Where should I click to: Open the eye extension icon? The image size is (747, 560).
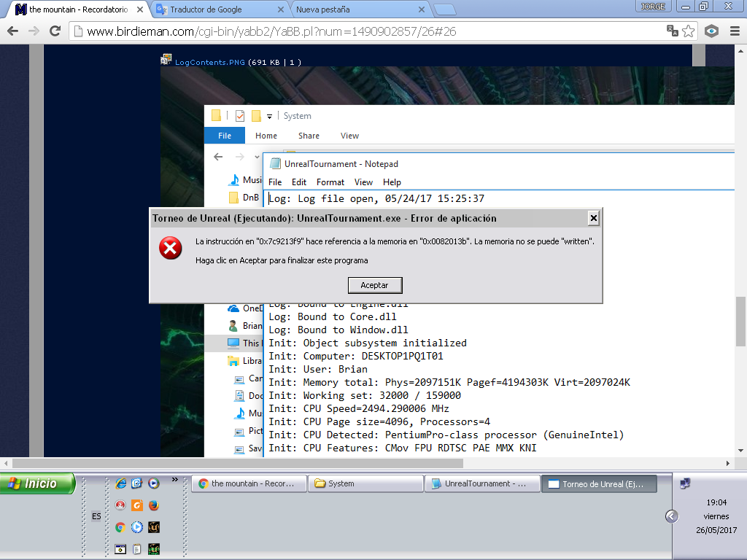(711, 31)
